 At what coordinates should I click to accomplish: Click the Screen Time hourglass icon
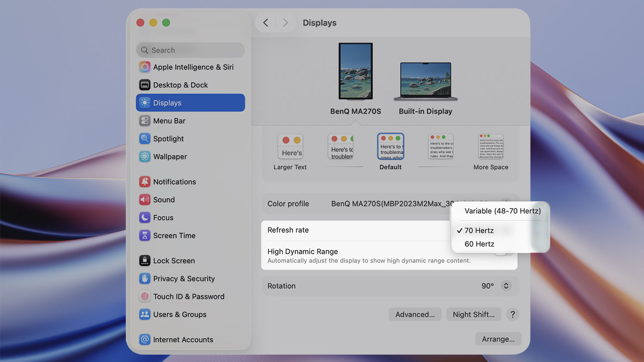pyautogui.click(x=145, y=235)
